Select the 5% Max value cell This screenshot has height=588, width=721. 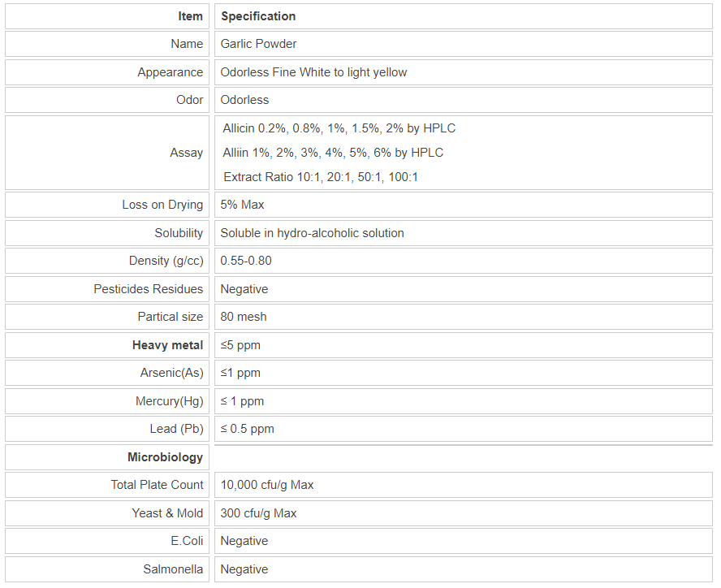242,205
